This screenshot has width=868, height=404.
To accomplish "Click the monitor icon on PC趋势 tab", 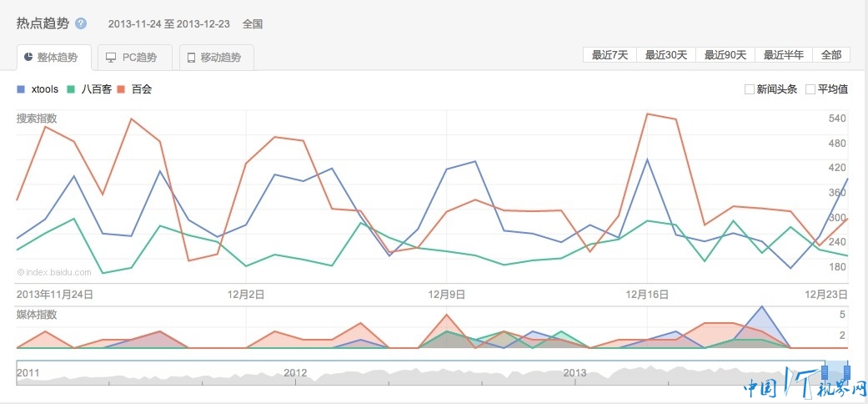I will pyautogui.click(x=111, y=58).
